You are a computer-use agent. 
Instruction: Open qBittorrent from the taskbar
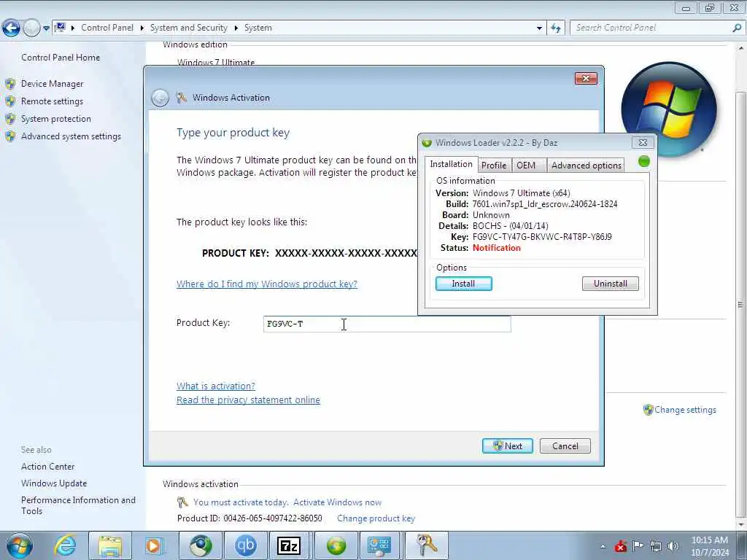[x=246, y=545]
